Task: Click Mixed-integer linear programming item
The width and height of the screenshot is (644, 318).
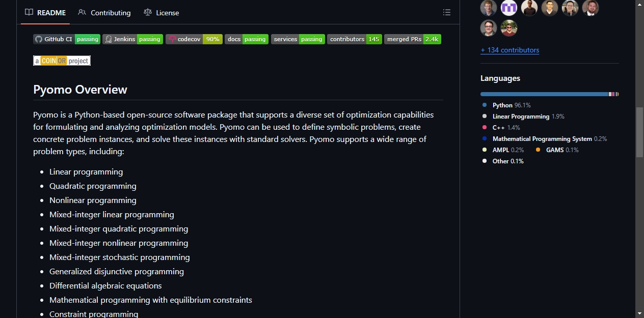Action: [x=112, y=215]
